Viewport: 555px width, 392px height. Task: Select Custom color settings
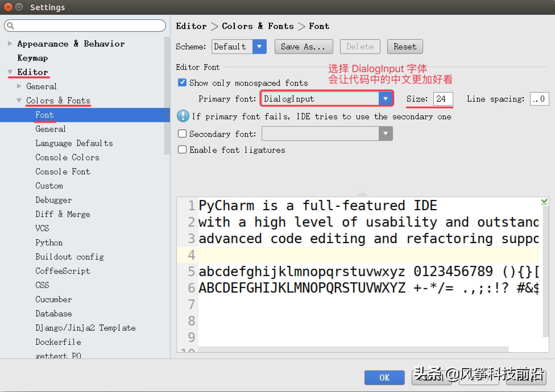(49, 186)
